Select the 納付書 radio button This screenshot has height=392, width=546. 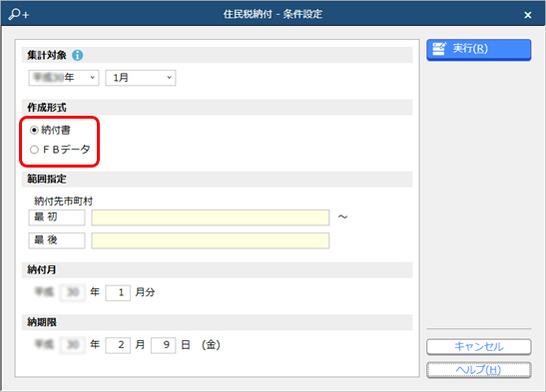pyautogui.click(x=34, y=130)
